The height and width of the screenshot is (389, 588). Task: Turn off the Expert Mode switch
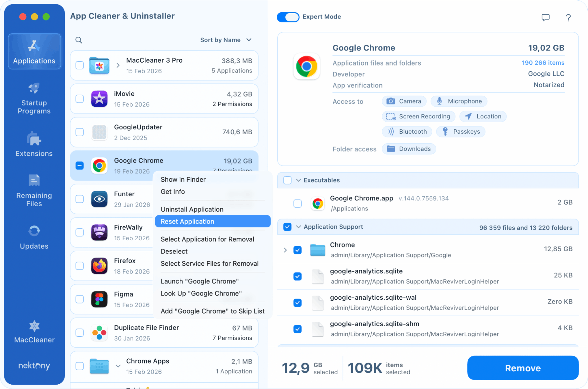click(288, 17)
